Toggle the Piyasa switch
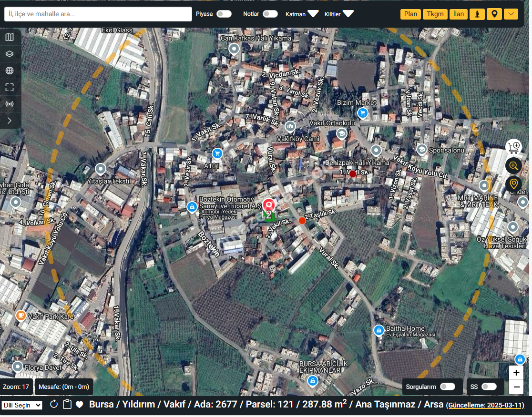 pos(224,14)
